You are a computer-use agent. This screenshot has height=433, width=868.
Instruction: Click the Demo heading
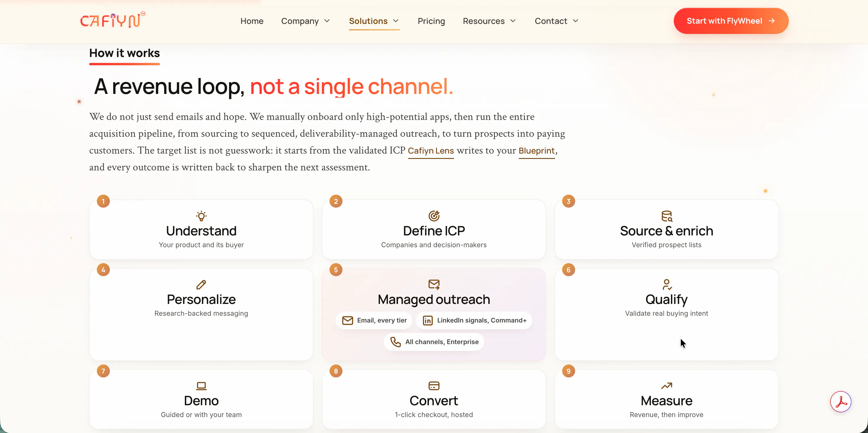pos(201,401)
